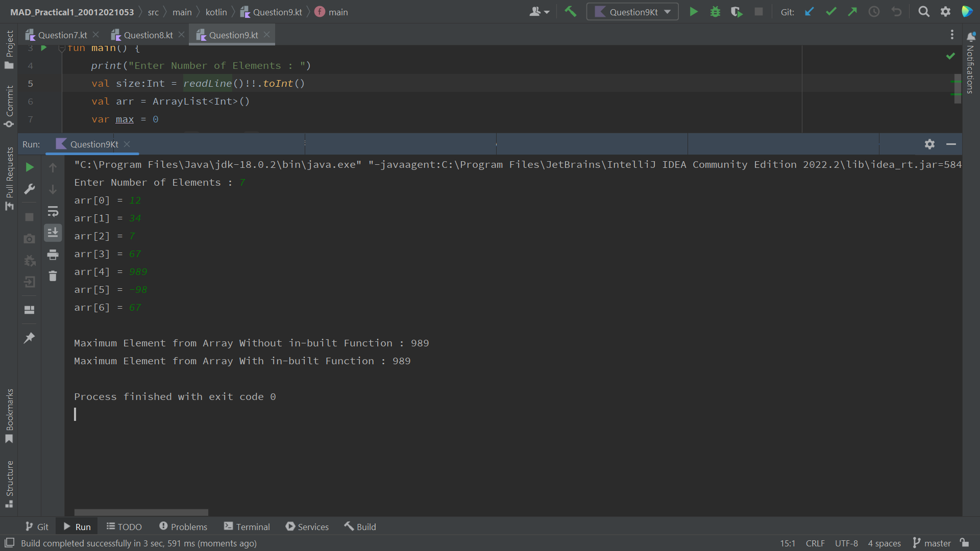Open Question9Kt run configuration dropdown
The width and height of the screenshot is (980, 551).
(x=632, y=12)
